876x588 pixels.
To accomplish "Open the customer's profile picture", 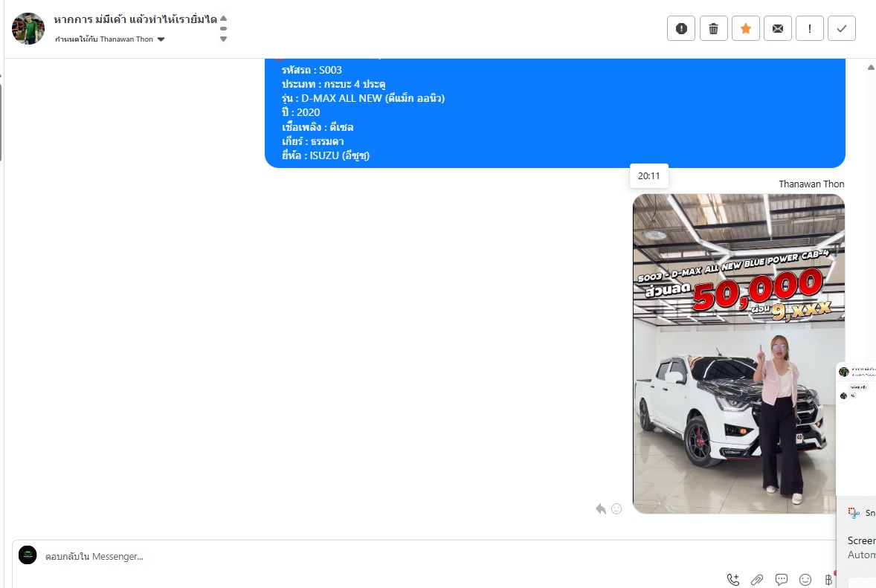I will 28,28.
